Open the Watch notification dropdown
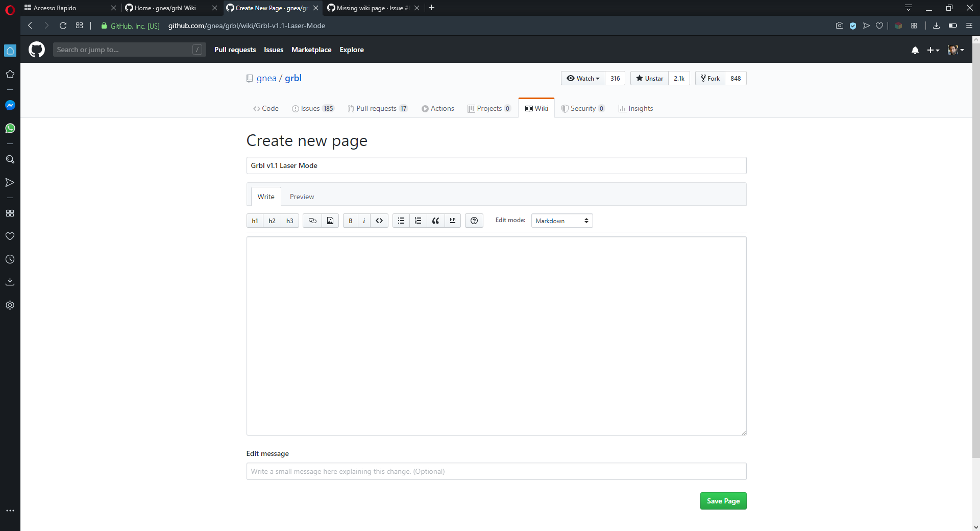The height and width of the screenshot is (531, 980). 582,78
